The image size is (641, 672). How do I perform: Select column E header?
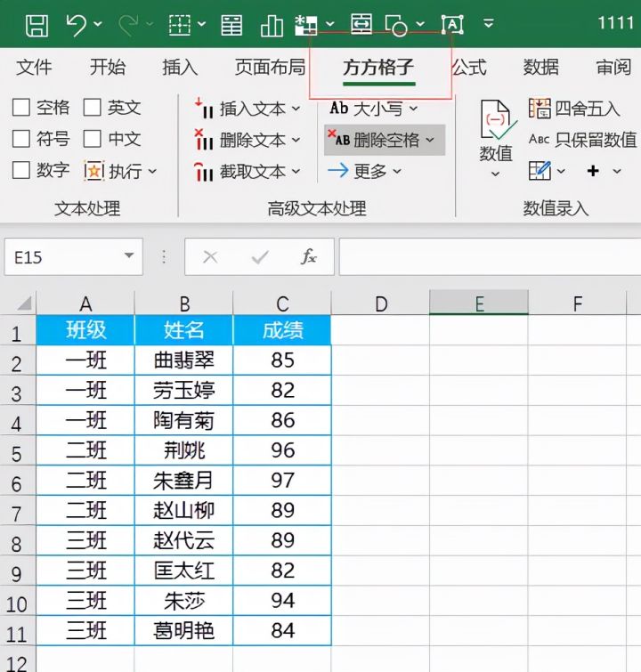479,304
